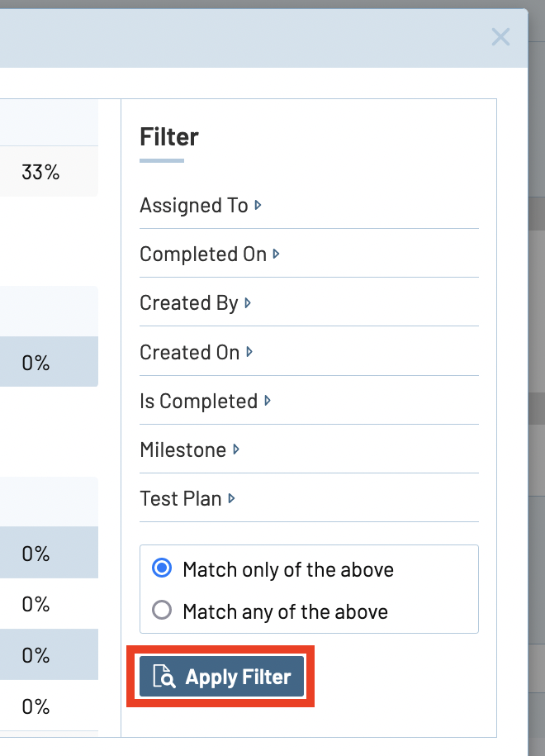Select the Match any of the above radio

(163, 611)
